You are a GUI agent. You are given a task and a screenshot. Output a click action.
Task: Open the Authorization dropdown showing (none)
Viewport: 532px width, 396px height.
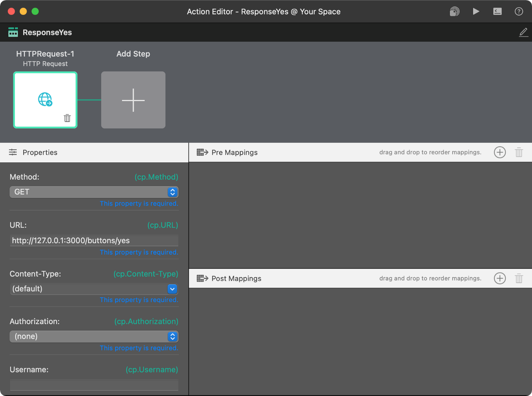click(93, 336)
